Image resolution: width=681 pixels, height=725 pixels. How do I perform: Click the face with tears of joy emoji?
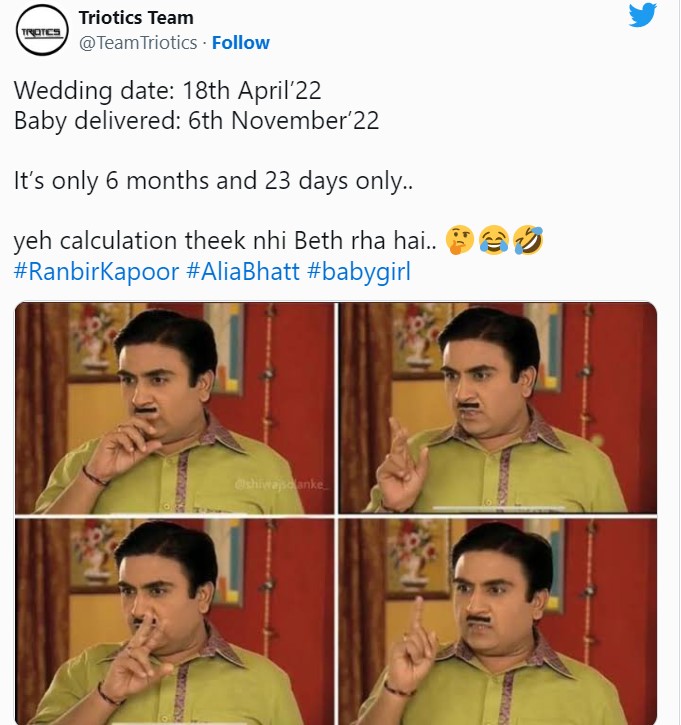point(493,241)
